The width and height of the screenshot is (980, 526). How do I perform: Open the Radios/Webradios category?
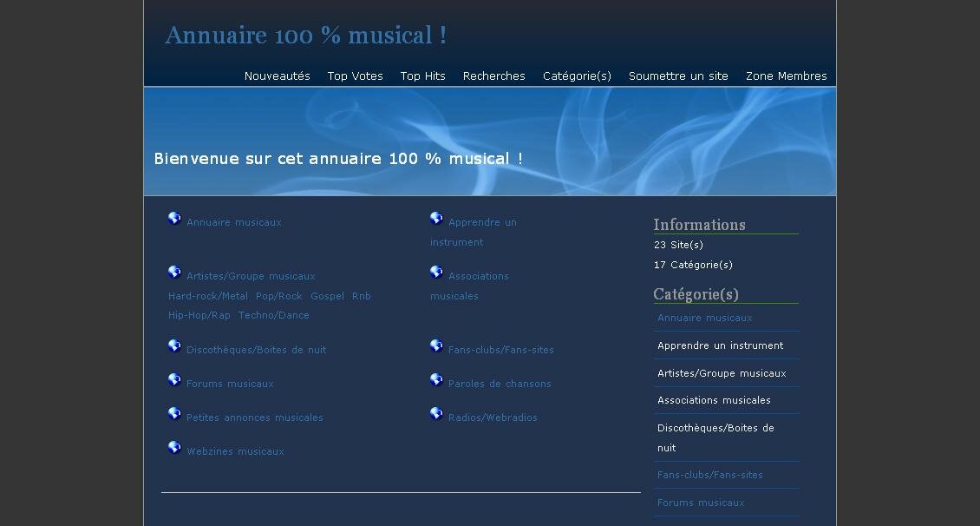pyautogui.click(x=493, y=418)
